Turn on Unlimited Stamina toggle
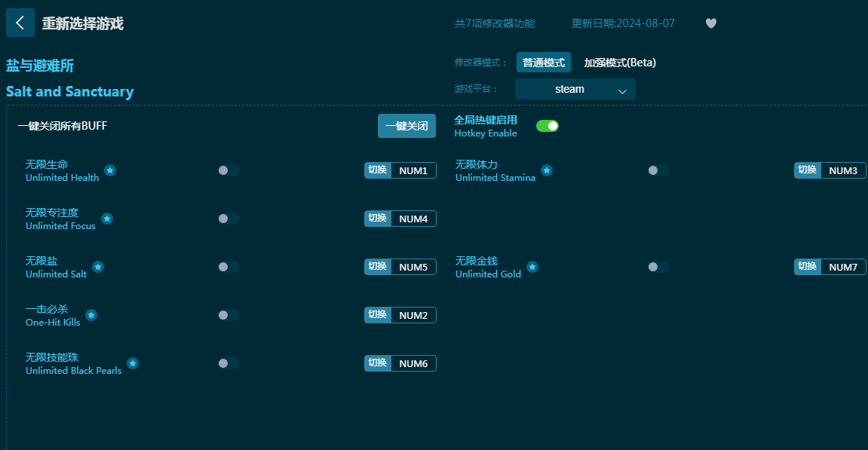The width and height of the screenshot is (868, 450). (x=658, y=170)
